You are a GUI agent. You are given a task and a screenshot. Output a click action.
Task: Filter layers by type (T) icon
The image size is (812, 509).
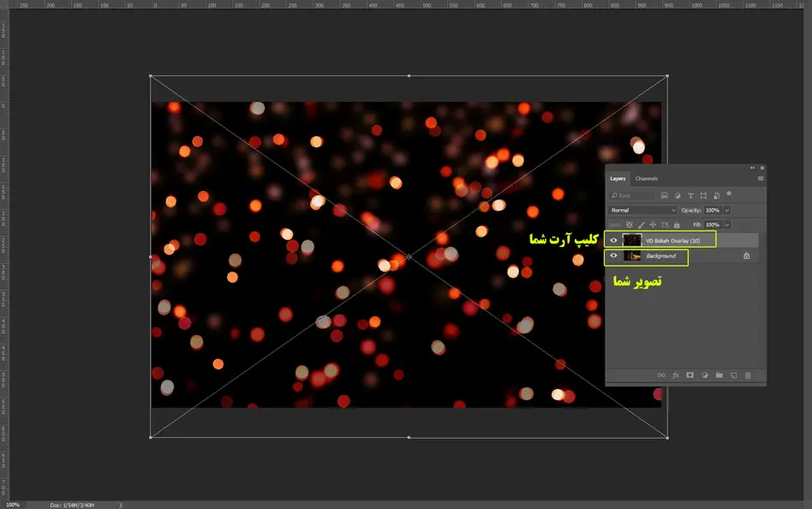690,195
